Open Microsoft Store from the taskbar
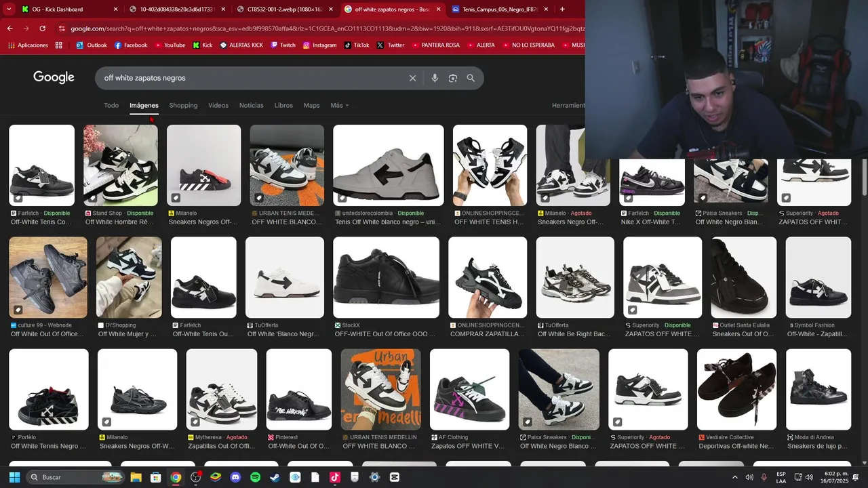 pos(155,477)
